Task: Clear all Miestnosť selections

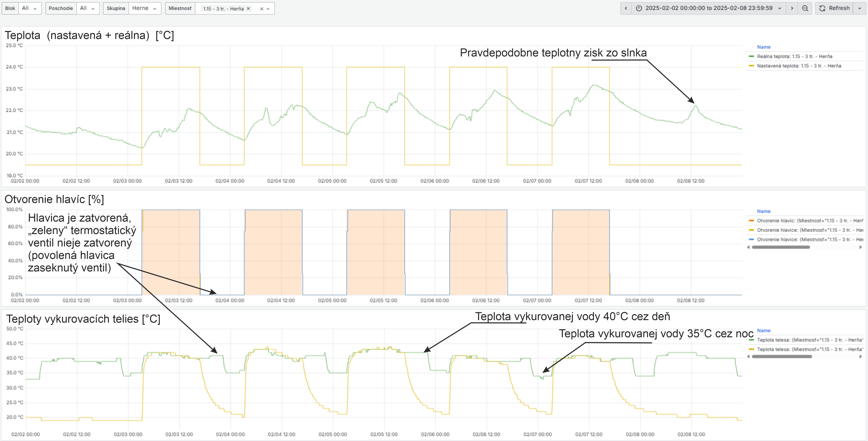Action: pyautogui.click(x=262, y=9)
